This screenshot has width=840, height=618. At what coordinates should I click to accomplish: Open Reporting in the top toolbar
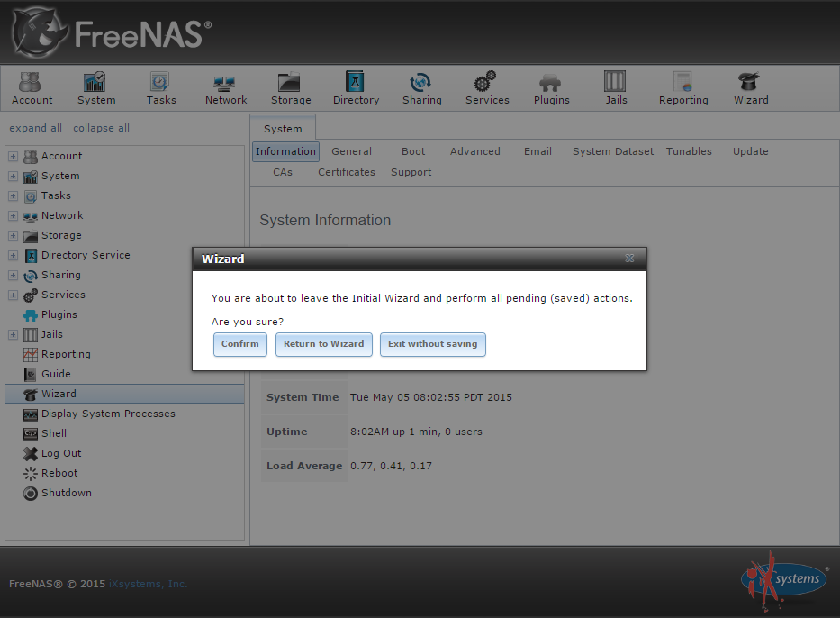pyautogui.click(x=683, y=88)
